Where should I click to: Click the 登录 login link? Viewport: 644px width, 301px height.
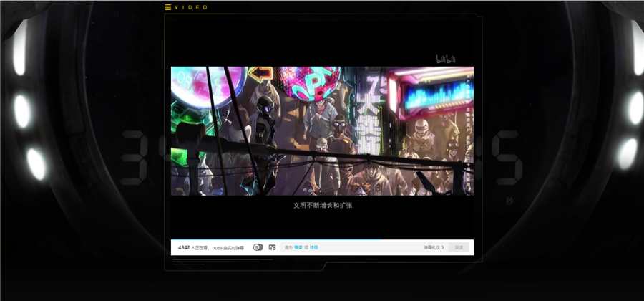click(298, 247)
